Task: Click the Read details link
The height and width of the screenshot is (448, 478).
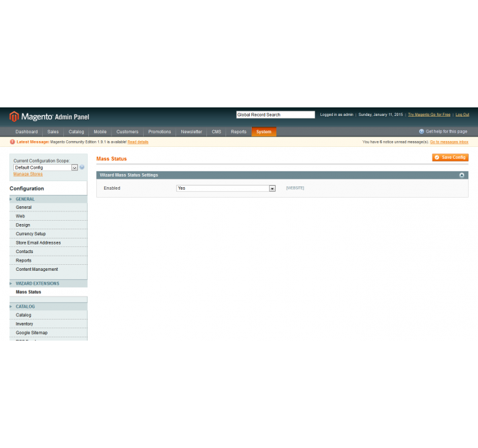Action: 138,142
